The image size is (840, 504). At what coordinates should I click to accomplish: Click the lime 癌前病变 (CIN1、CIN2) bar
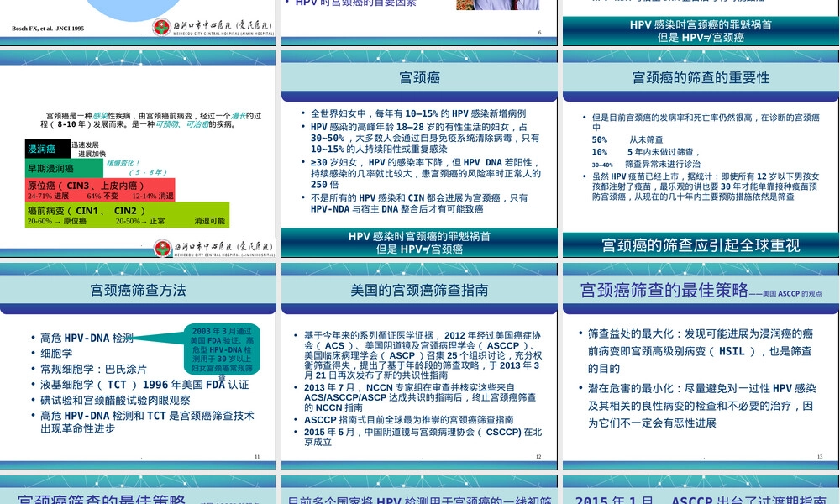tap(127, 215)
